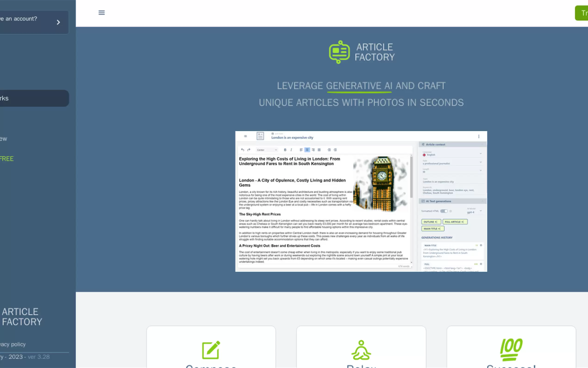Click the Italic icon in editor toolbar
This screenshot has height=368, width=588.
(x=291, y=150)
